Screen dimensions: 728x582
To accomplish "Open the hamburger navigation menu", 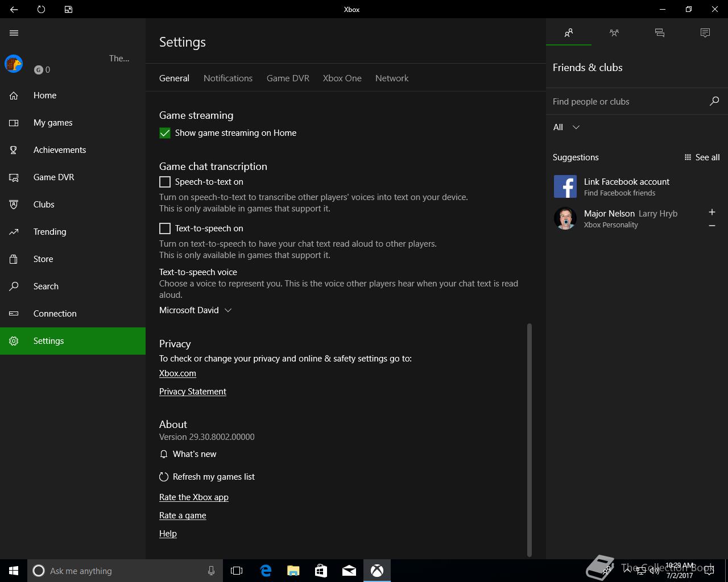I will 14,33.
